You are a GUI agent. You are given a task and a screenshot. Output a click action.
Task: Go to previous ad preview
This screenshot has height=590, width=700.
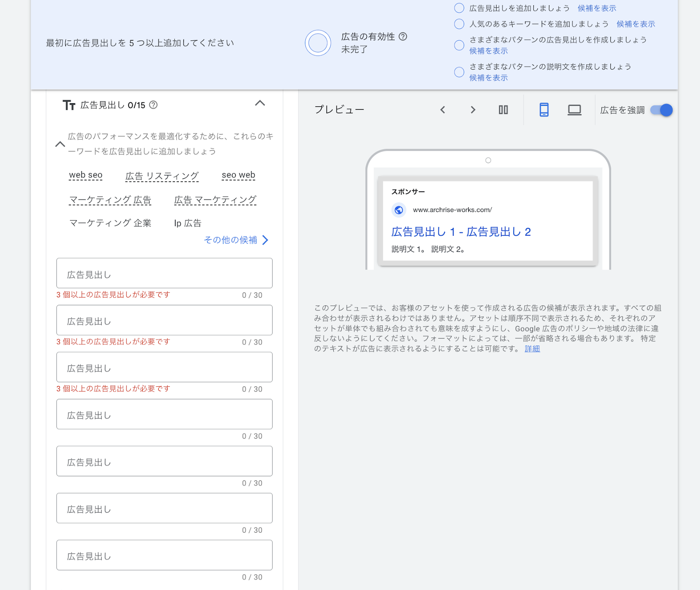pyautogui.click(x=443, y=110)
